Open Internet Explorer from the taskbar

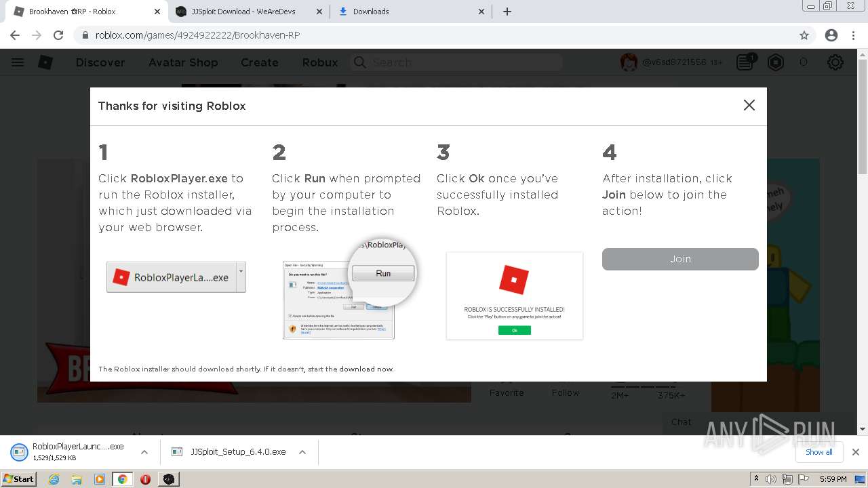click(x=54, y=479)
